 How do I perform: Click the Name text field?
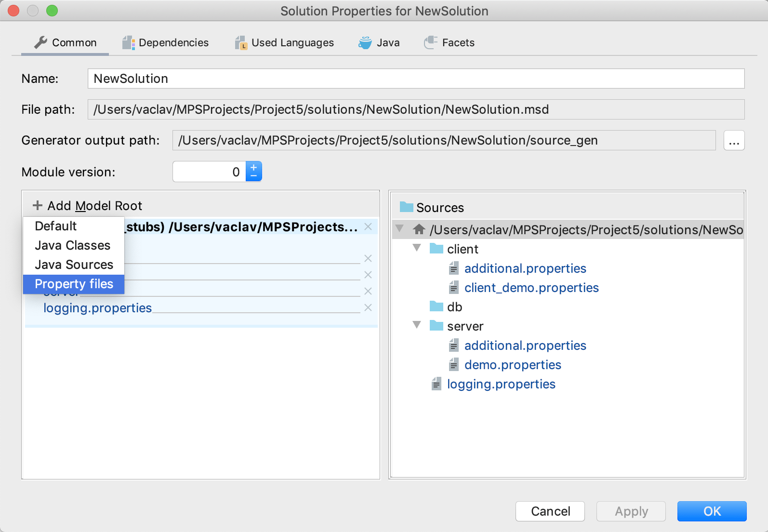tap(415, 79)
